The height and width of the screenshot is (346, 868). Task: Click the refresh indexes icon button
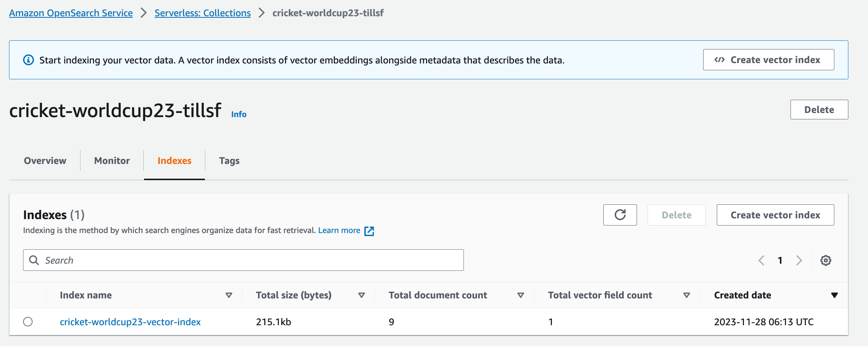(620, 215)
